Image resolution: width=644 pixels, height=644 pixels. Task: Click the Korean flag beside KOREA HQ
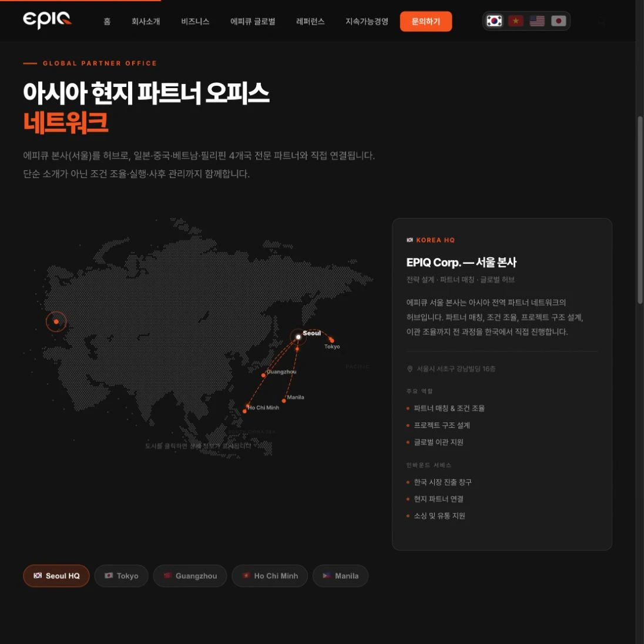(x=410, y=240)
